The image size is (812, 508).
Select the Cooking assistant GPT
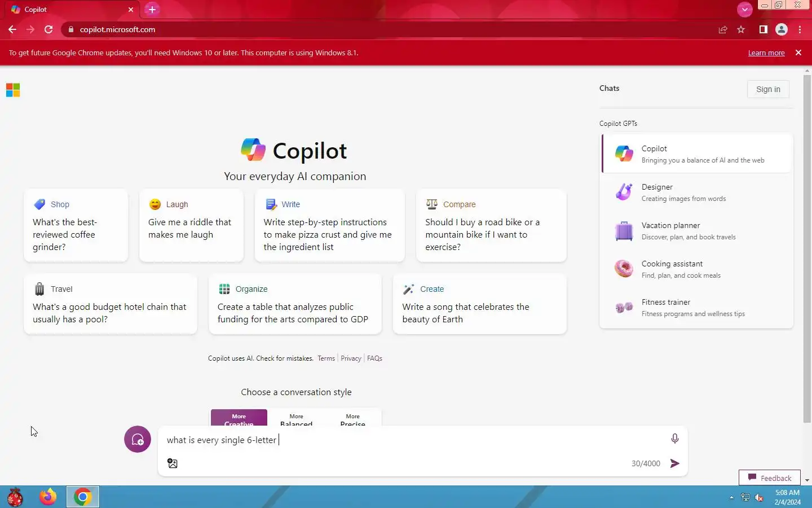[697, 269]
